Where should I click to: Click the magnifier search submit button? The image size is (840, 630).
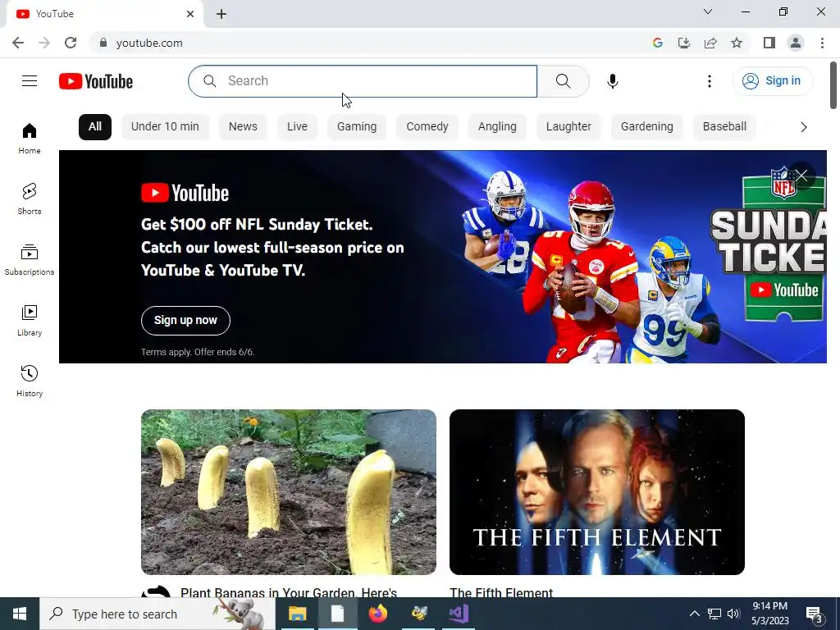(563, 81)
